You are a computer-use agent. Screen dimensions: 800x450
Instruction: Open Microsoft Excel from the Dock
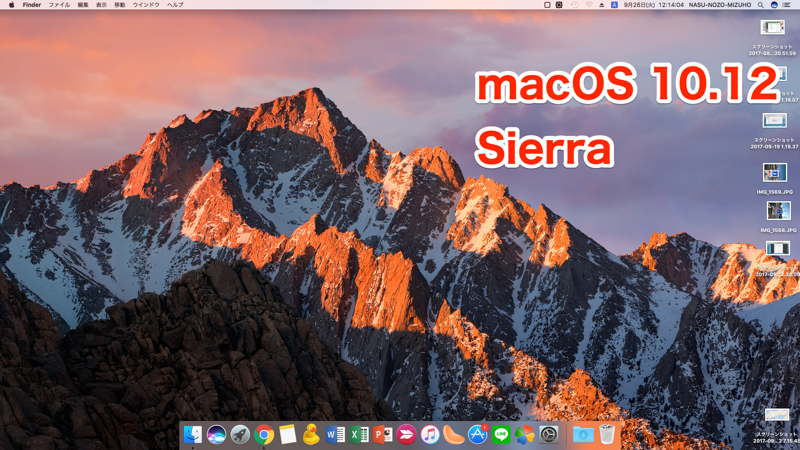359,435
